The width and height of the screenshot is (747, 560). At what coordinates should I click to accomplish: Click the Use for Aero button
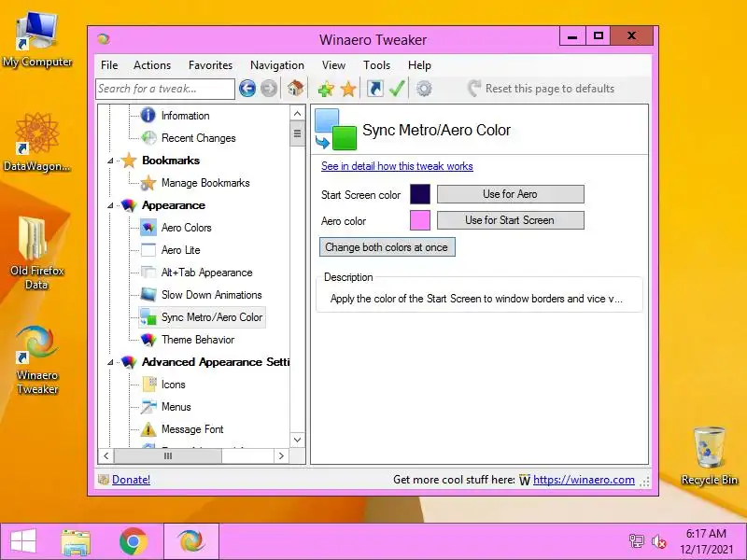click(510, 194)
